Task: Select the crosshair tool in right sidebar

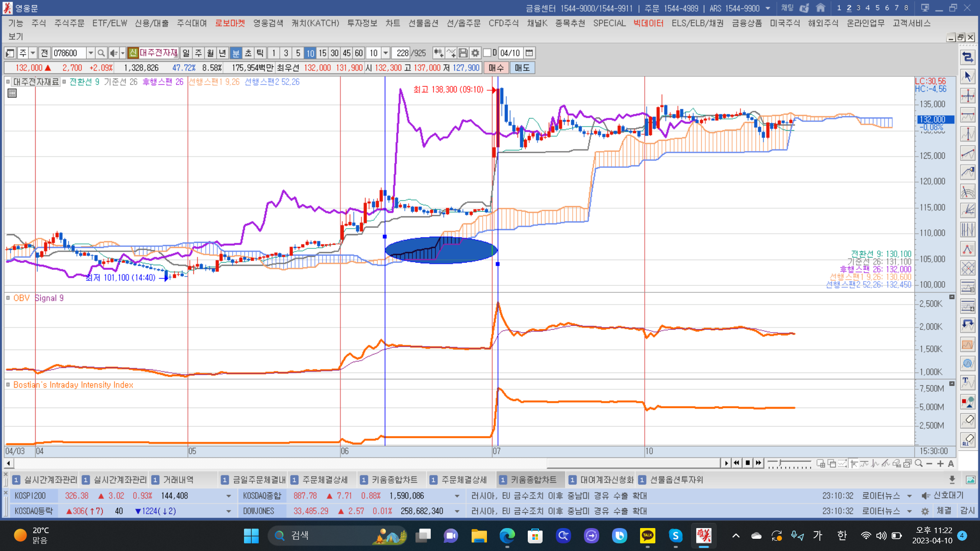Action: pos(967,96)
